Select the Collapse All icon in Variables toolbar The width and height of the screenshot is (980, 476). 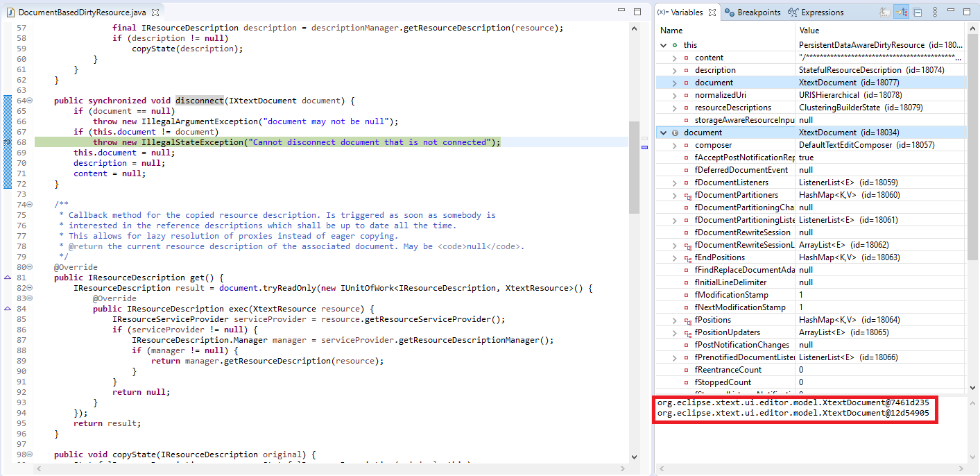[x=917, y=12]
